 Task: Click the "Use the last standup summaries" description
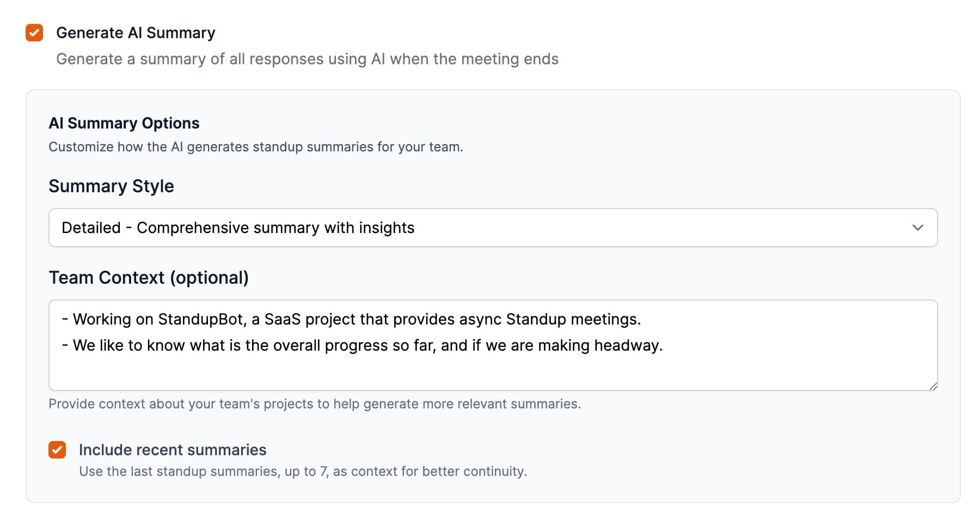303,472
